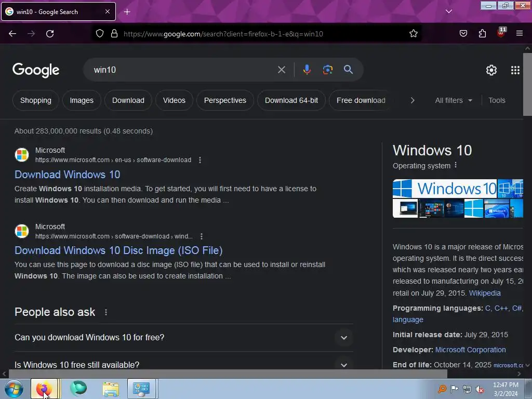Click Firefox taskbar icon
Image resolution: width=532 pixels, height=399 pixels.
[x=44, y=389]
